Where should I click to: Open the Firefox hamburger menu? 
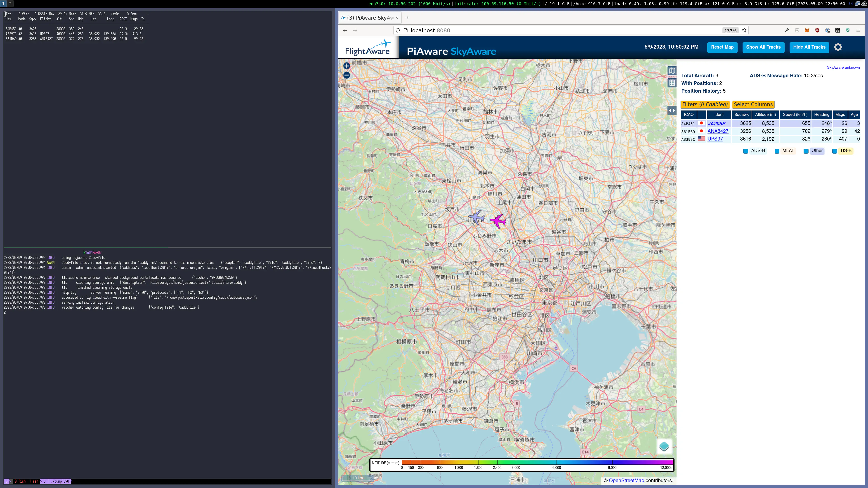[x=858, y=30]
